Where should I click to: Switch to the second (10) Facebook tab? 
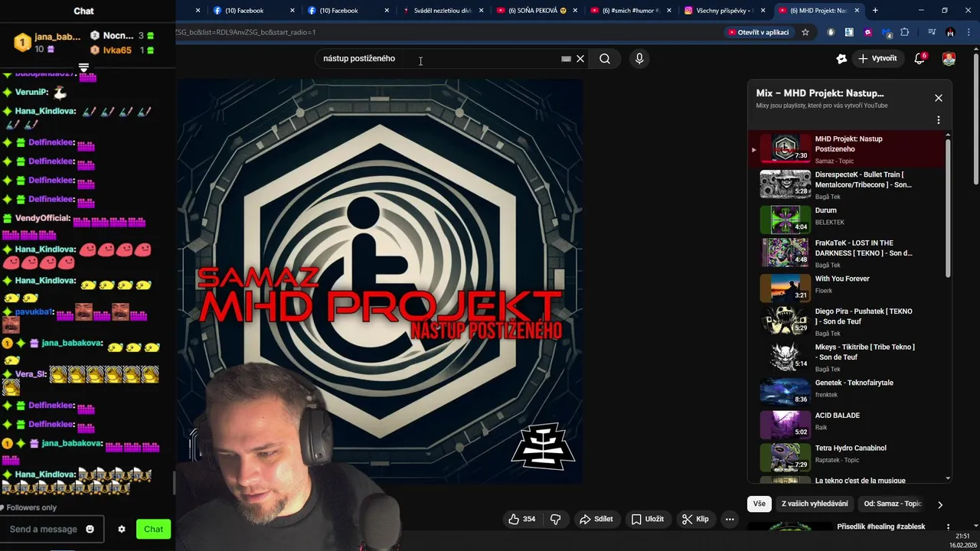point(350,11)
